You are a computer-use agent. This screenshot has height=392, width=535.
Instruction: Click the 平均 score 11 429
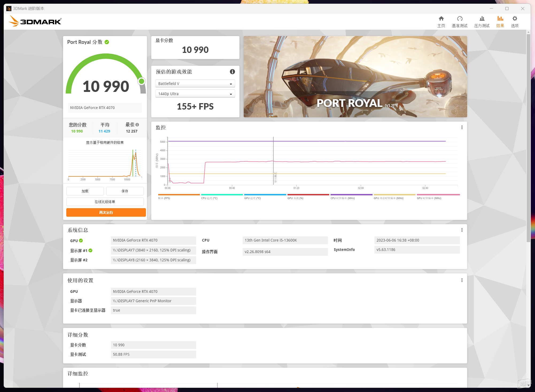pos(104,131)
